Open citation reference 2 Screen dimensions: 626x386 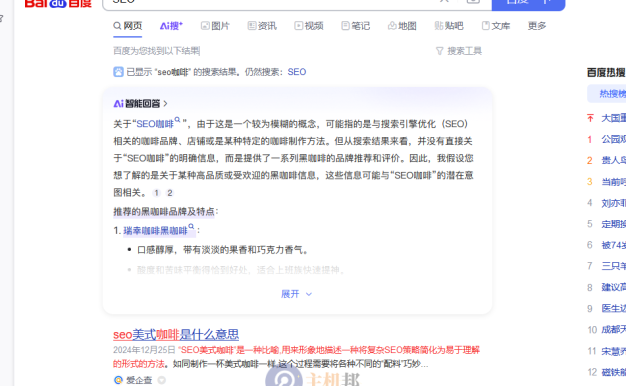pyautogui.click(x=170, y=193)
